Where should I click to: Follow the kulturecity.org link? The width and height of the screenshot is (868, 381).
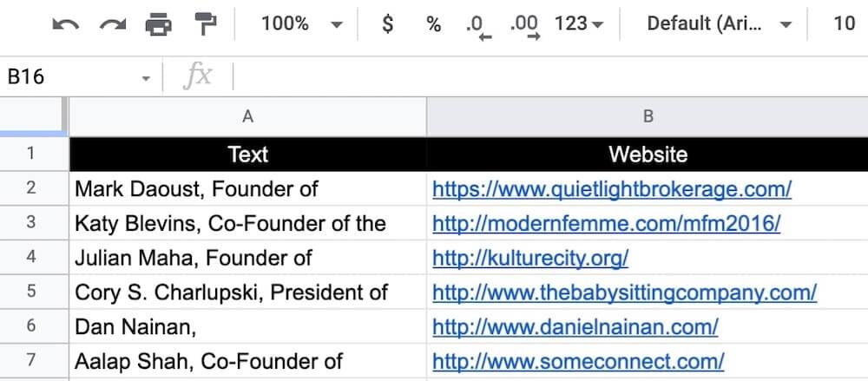pos(529,257)
